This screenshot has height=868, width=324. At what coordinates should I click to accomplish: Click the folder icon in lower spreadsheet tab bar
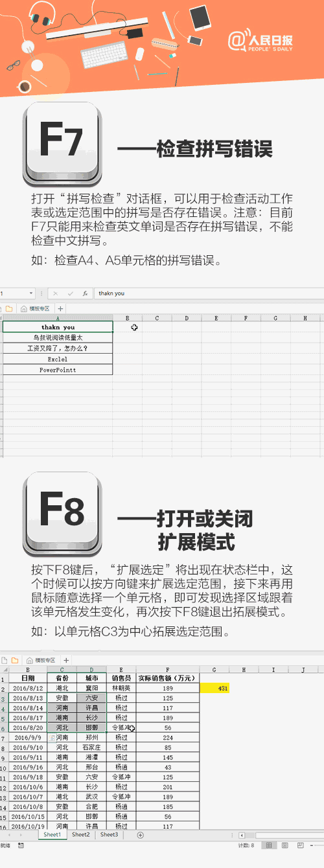click(14, 660)
